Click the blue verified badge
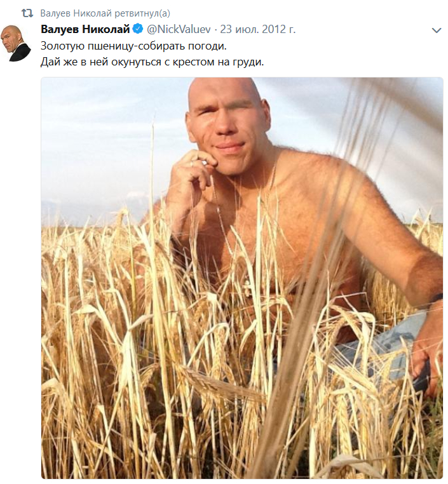The width and height of the screenshot is (448, 484). (138, 29)
